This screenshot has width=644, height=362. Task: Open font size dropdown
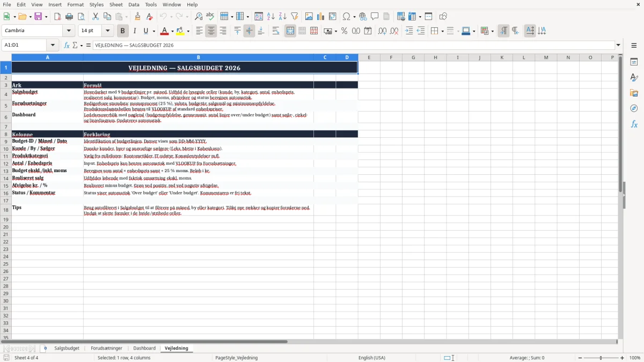coord(108,31)
